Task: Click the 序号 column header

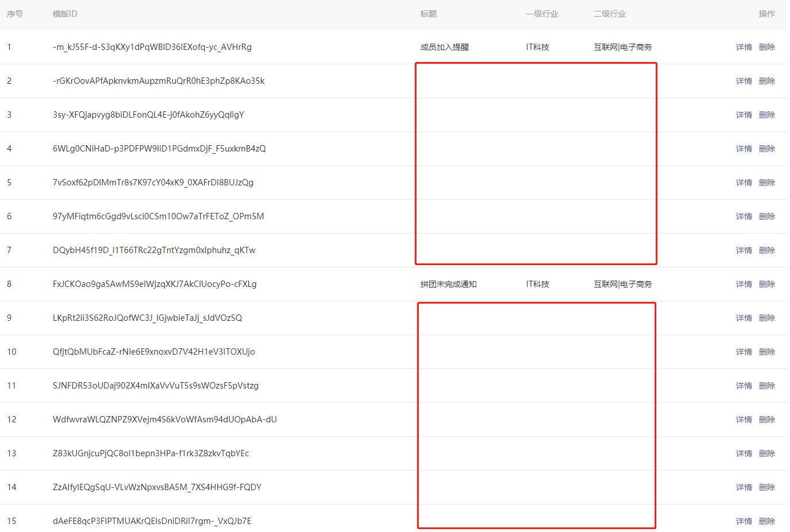Action: pos(15,14)
